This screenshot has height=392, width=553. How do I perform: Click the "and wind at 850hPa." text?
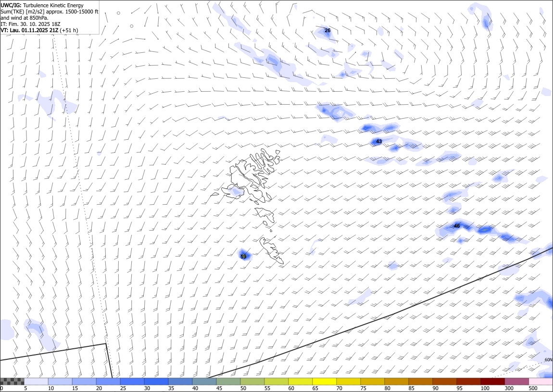coord(25,18)
